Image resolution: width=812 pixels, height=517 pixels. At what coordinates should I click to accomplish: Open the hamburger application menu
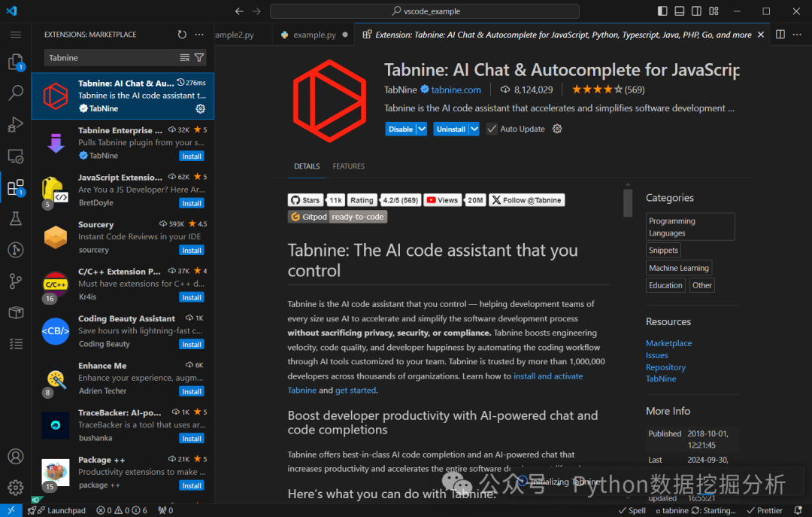pyautogui.click(x=16, y=34)
